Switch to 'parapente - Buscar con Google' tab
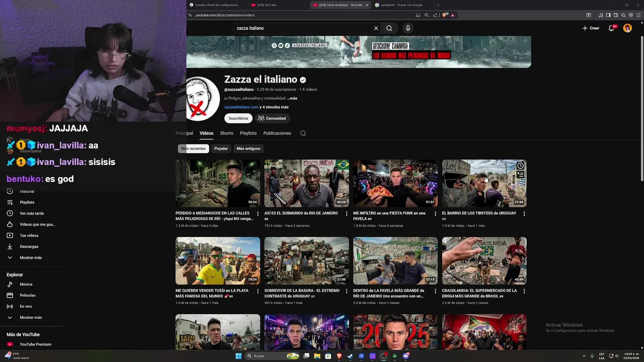The image size is (644, 362). (402, 5)
